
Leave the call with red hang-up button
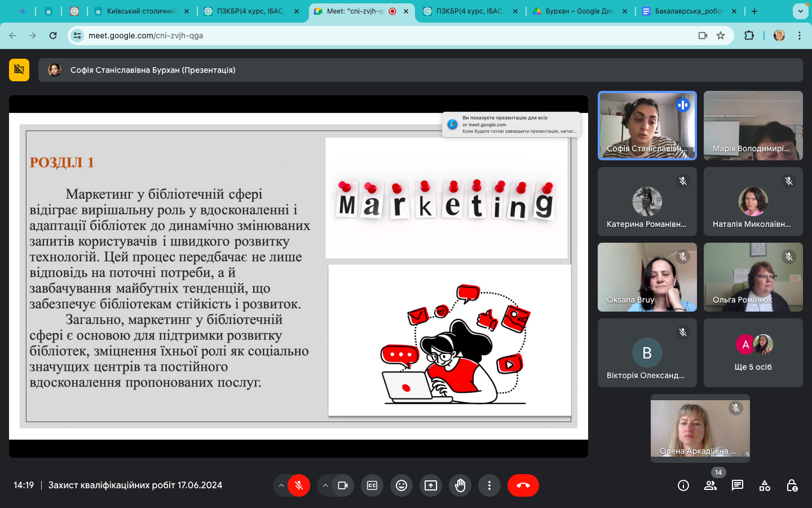click(523, 485)
